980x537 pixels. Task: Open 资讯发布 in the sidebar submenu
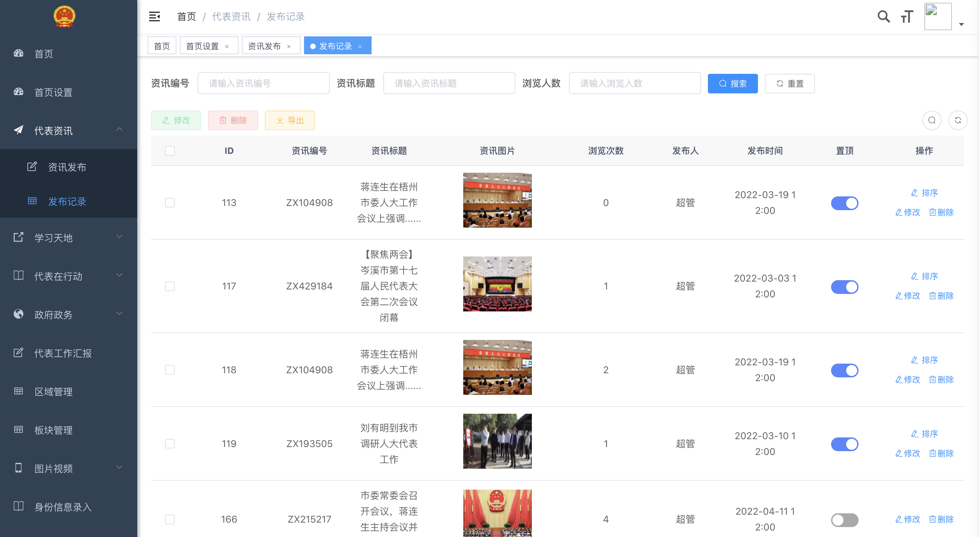[69, 167]
